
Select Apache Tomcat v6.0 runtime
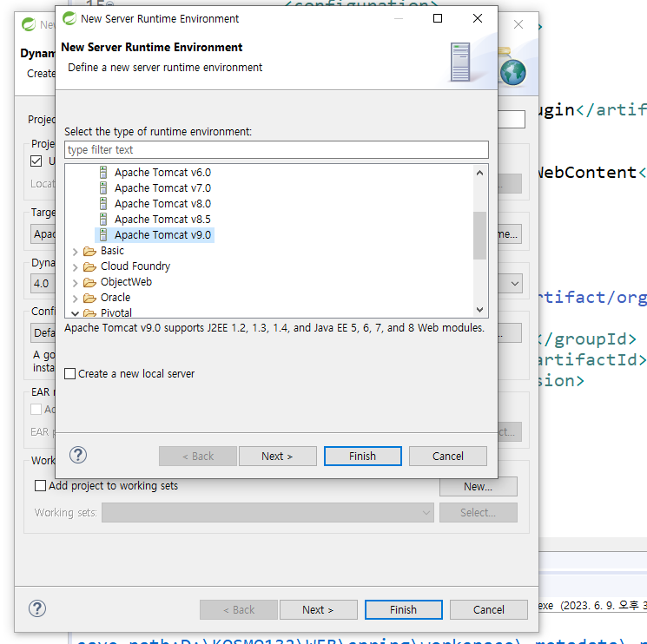pyautogui.click(x=162, y=173)
